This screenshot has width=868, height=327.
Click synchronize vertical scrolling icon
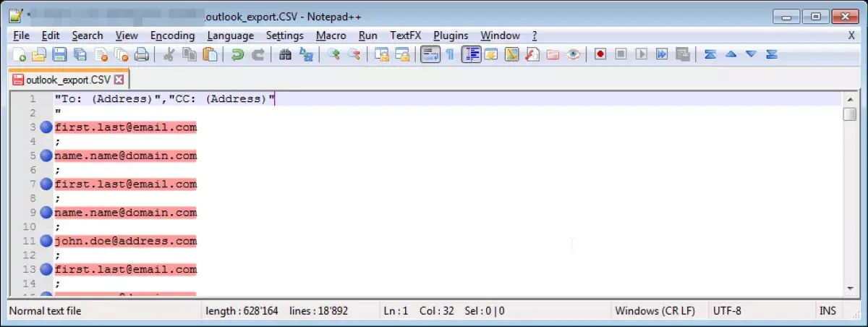pyautogui.click(x=381, y=54)
